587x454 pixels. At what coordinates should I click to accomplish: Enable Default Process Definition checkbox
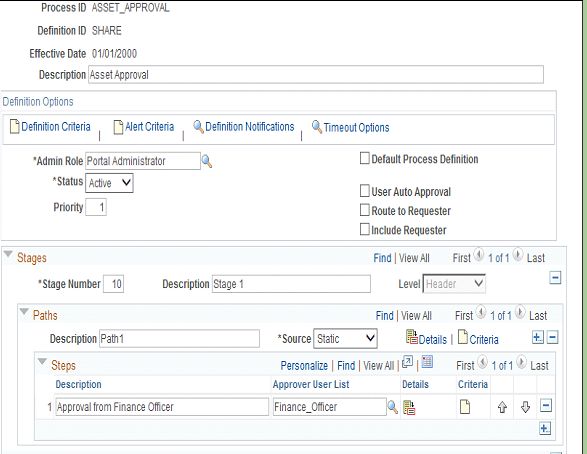click(364, 158)
